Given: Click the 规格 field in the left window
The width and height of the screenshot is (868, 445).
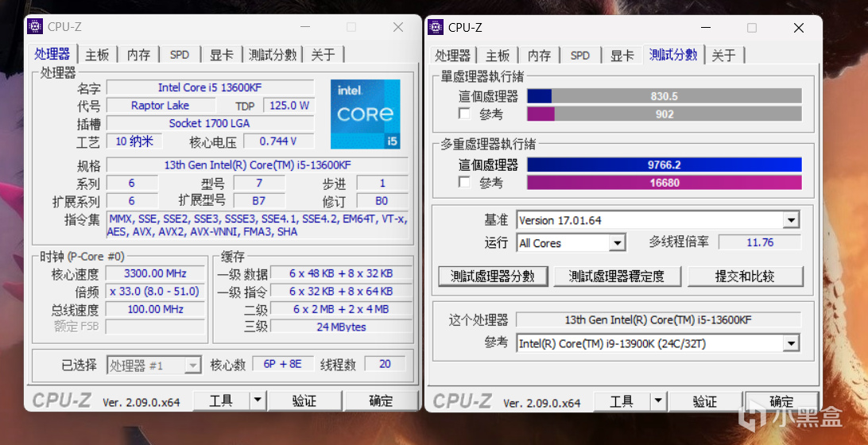Looking at the screenshot, I should coord(258,165).
